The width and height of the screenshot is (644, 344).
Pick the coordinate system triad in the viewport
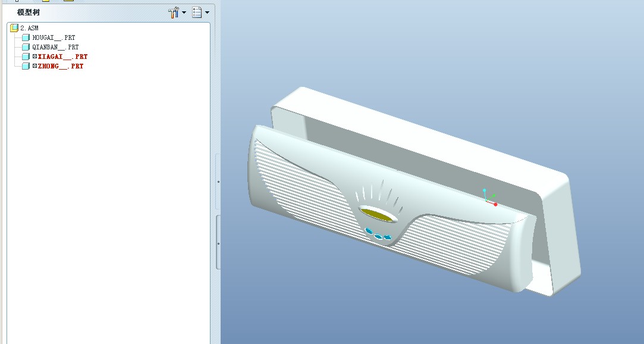(x=489, y=197)
